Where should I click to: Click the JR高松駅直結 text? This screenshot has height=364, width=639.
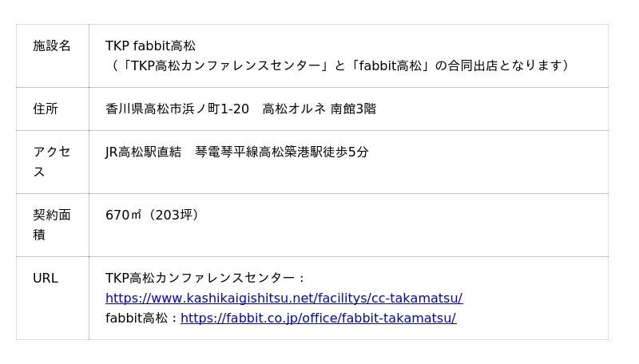(144, 152)
